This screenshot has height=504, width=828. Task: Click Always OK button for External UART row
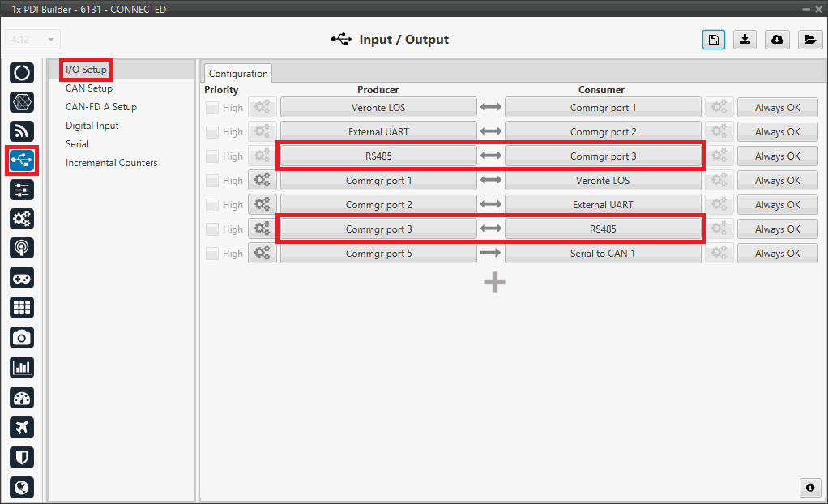coord(777,132)
